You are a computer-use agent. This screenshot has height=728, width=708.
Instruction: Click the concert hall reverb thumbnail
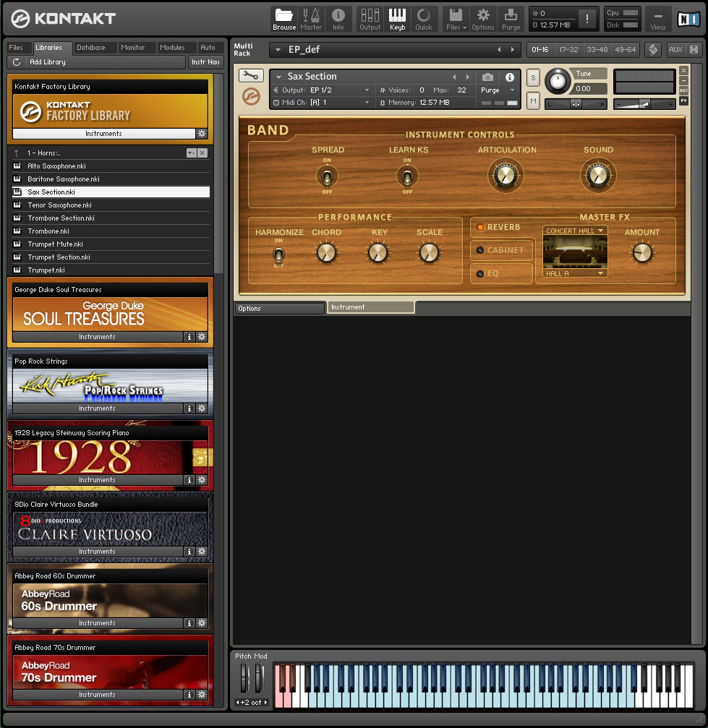(575, 252)
